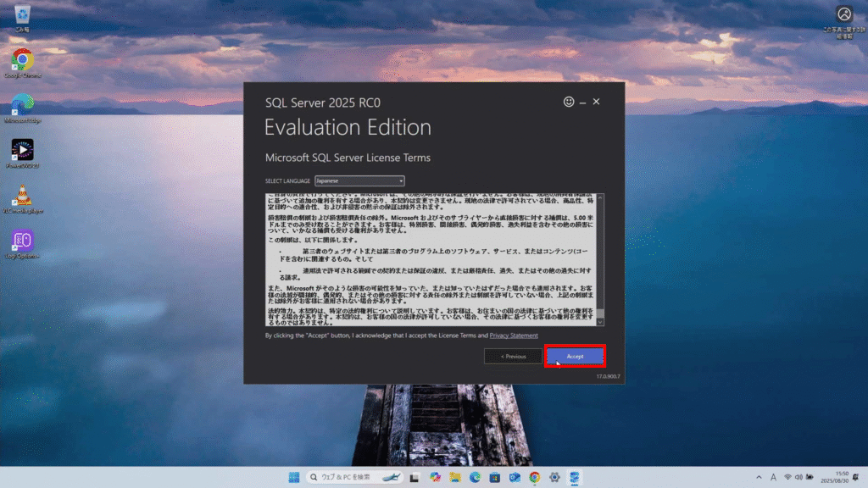Open Settings from the taskbar

554,477
